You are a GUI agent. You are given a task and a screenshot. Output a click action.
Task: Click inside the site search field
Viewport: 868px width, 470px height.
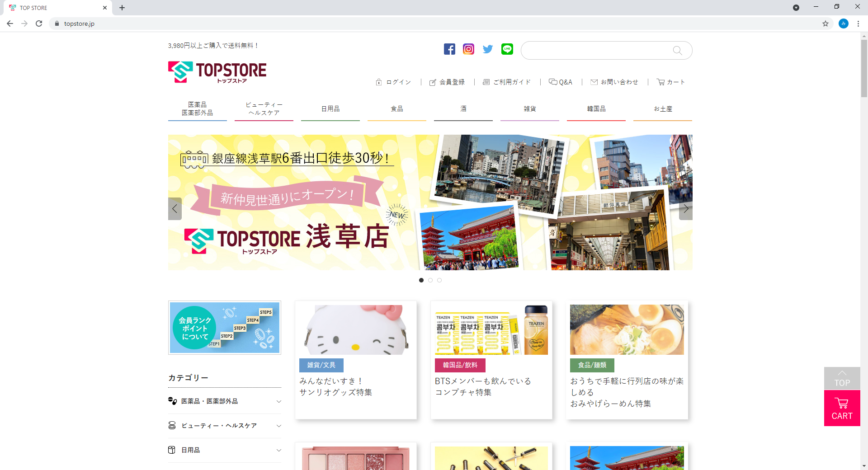[x=597, y=51]
